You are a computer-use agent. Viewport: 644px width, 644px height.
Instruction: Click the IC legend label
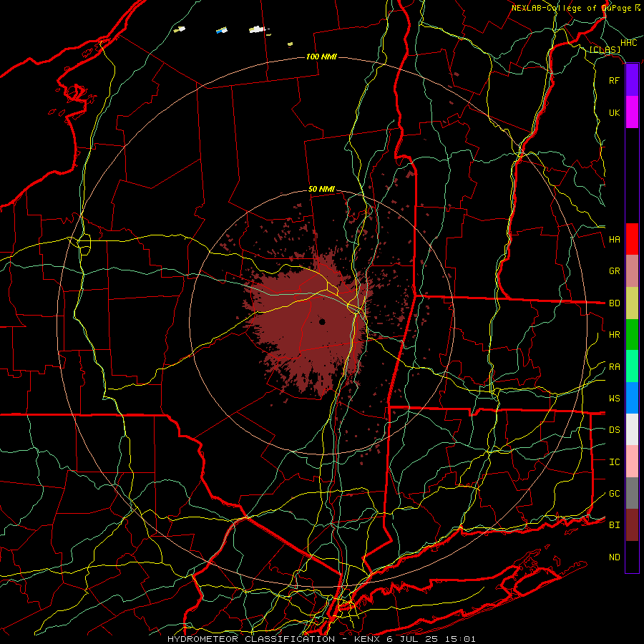pos(614,462)
